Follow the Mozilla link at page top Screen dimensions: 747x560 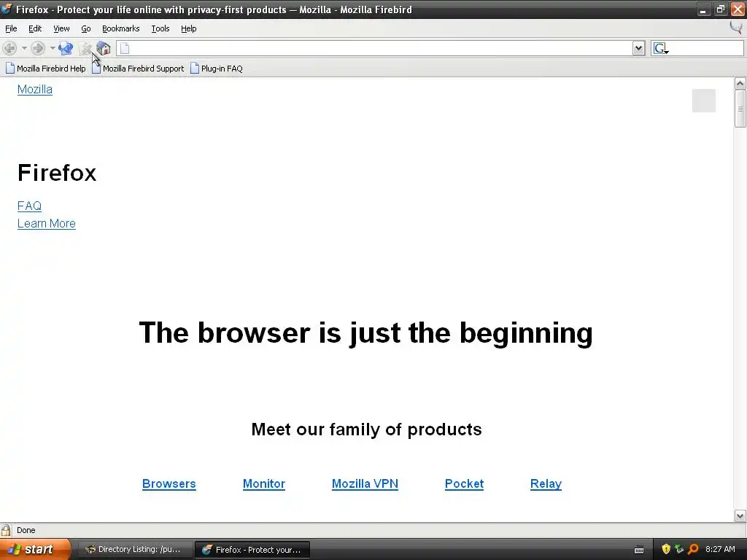35,90
